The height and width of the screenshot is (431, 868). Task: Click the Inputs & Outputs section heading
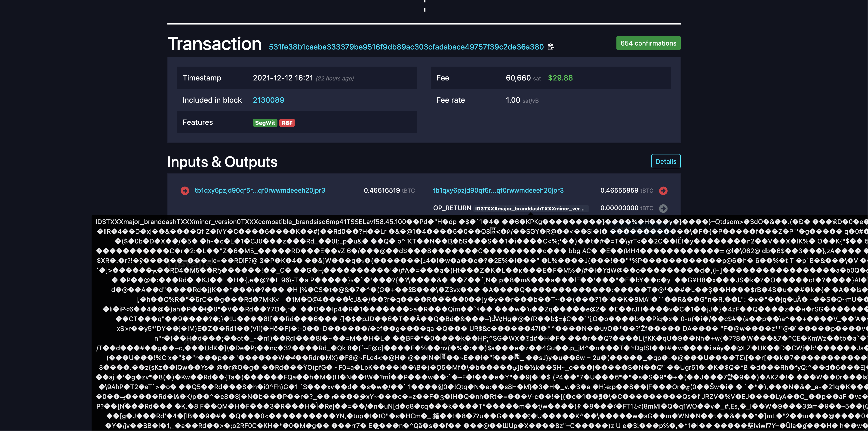tap(222, 162)
